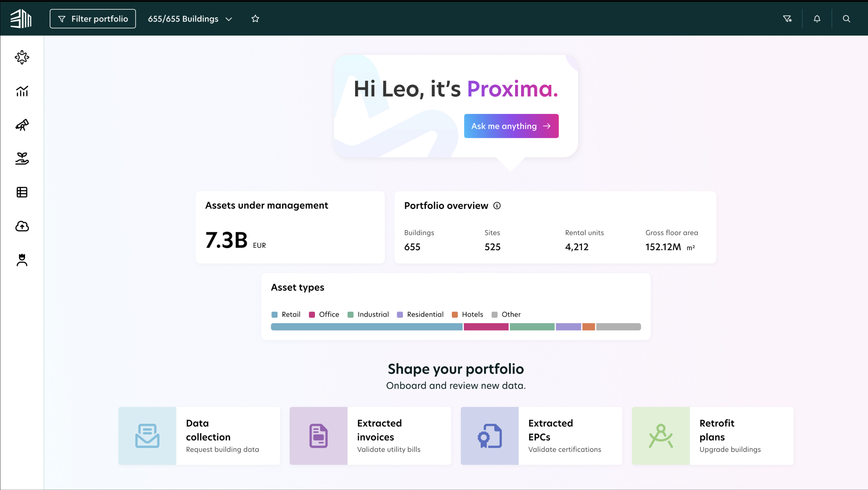Screen dimensions: 868x490
Task: Click the 7.3B assets value
Action: 226,240
